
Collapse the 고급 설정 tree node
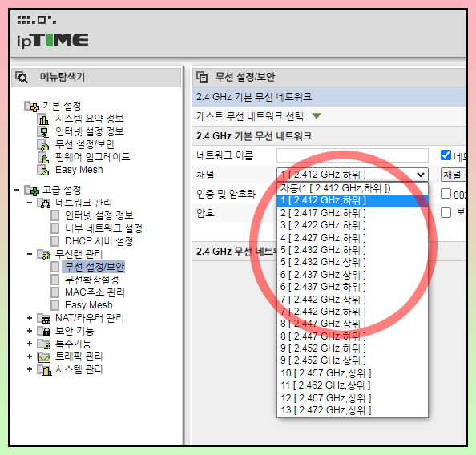coord(17,190)
